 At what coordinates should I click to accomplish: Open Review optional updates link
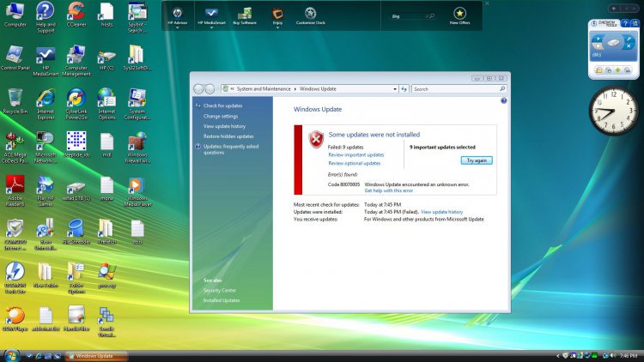point(354,163)
